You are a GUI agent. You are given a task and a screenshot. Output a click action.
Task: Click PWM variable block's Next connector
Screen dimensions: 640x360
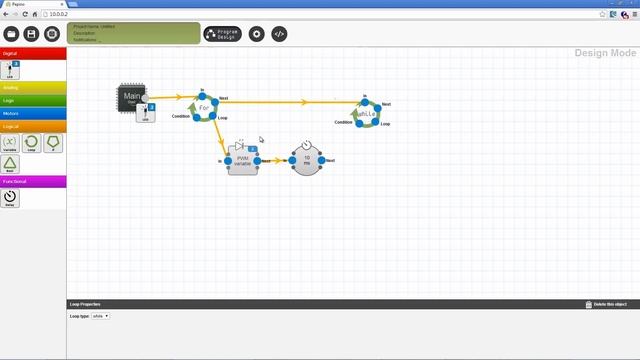257,161
